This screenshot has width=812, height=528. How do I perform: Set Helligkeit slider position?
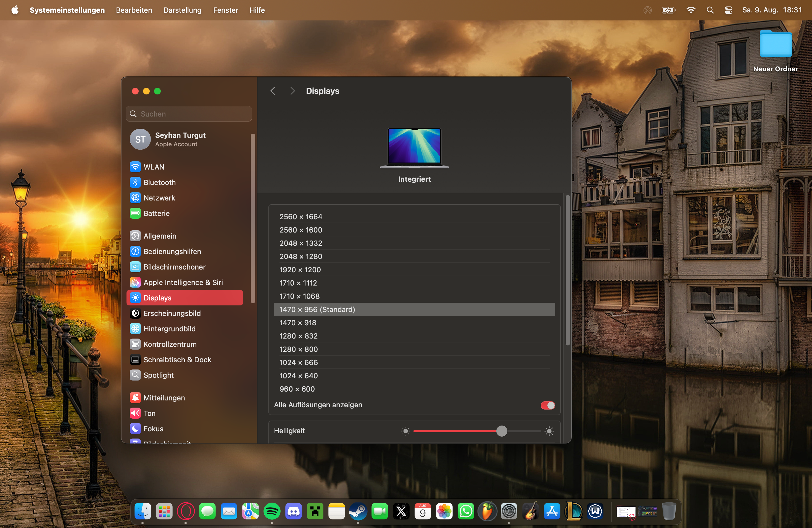pos(502,431)
